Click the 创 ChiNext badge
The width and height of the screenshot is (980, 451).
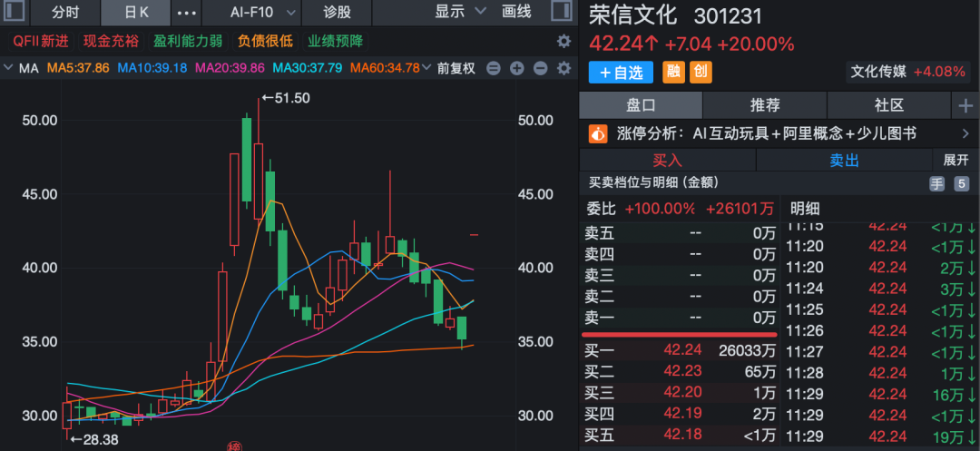[701, 73]
